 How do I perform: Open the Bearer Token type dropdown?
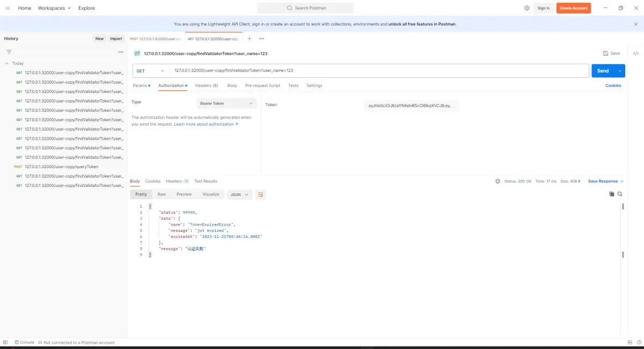pyautogui.click(x=226, y=103)
